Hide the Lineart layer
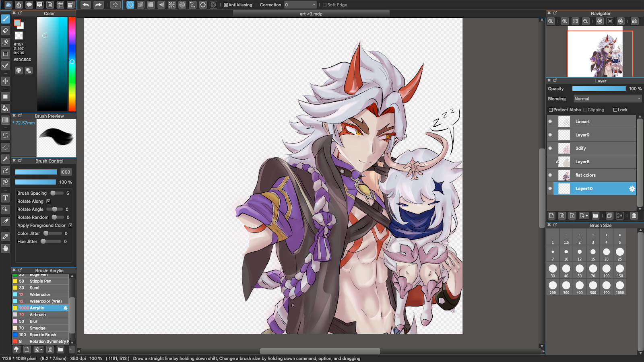This screenshot has width=644, height=362. (550, 121)
